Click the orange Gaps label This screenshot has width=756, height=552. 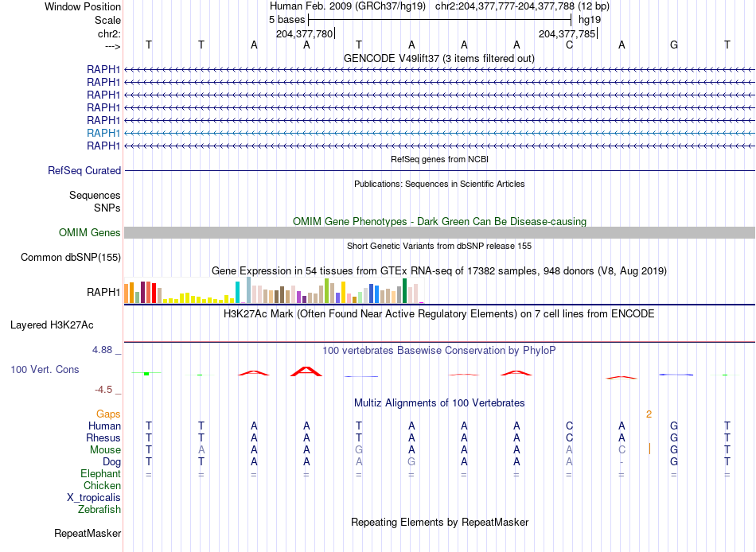pos(108,414)
